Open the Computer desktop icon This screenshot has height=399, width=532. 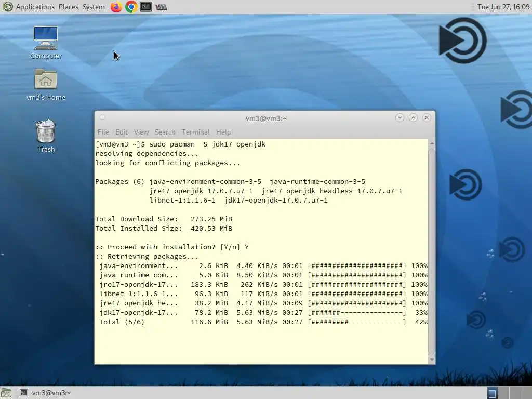pyautogui.click(x=46, y=43)
